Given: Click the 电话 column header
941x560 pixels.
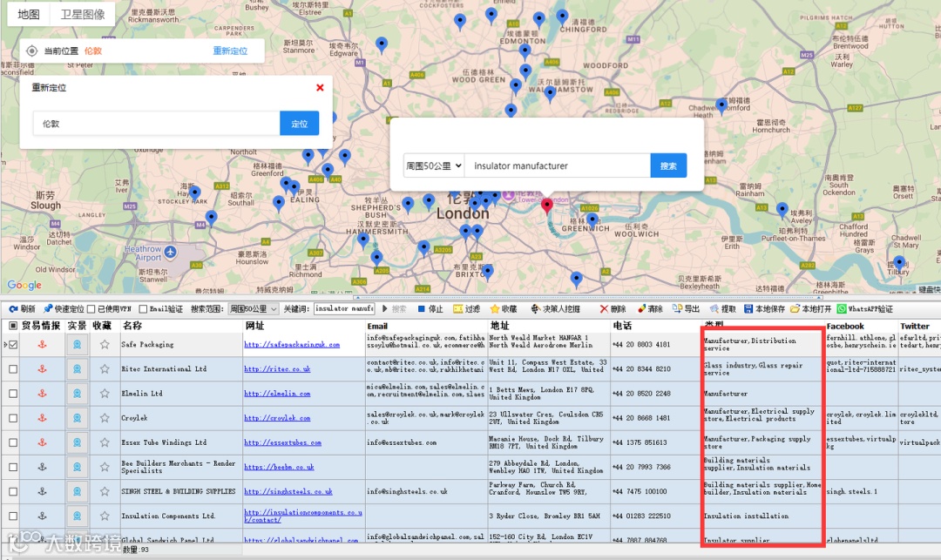Looking at the screenshot, I should 622,326.
